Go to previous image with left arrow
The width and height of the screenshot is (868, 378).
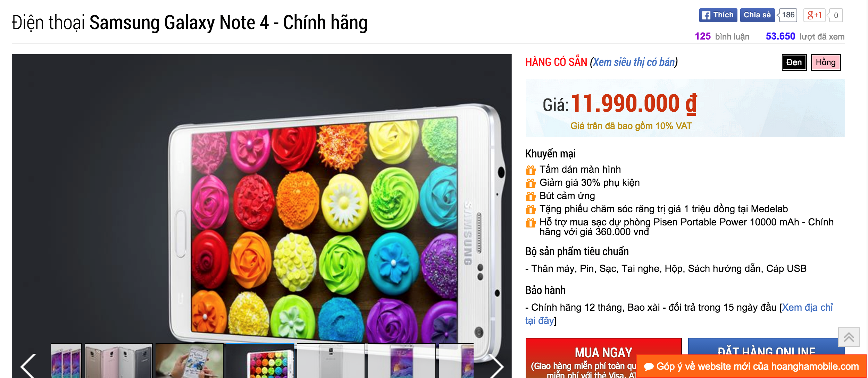coord(28,366)
